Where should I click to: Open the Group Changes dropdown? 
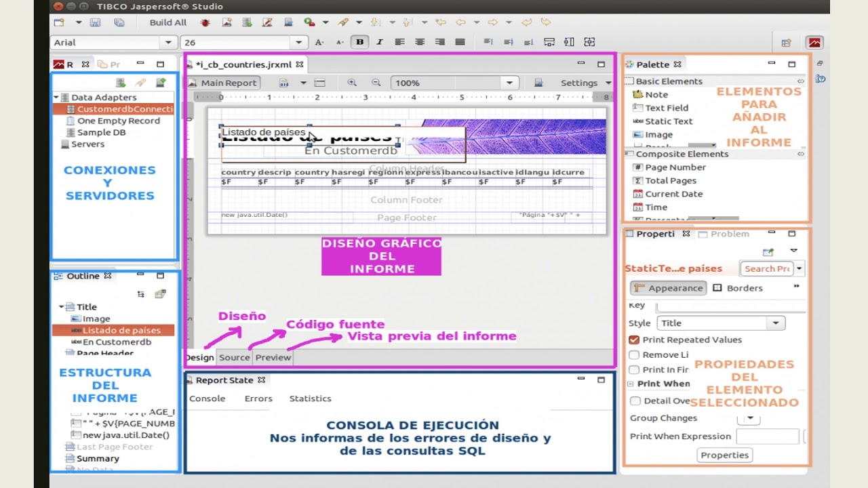(749, 418)
